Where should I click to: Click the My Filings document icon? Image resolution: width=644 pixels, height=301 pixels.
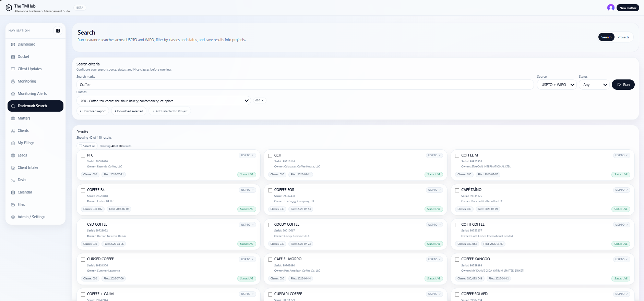(13, 143)
